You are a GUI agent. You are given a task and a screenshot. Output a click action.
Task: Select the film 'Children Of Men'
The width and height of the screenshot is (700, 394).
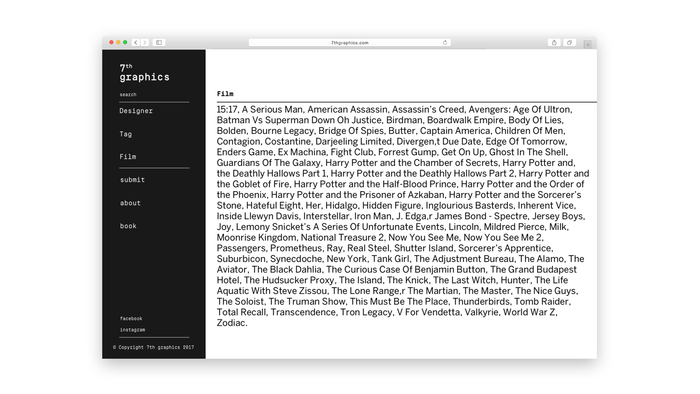point(530,131)
